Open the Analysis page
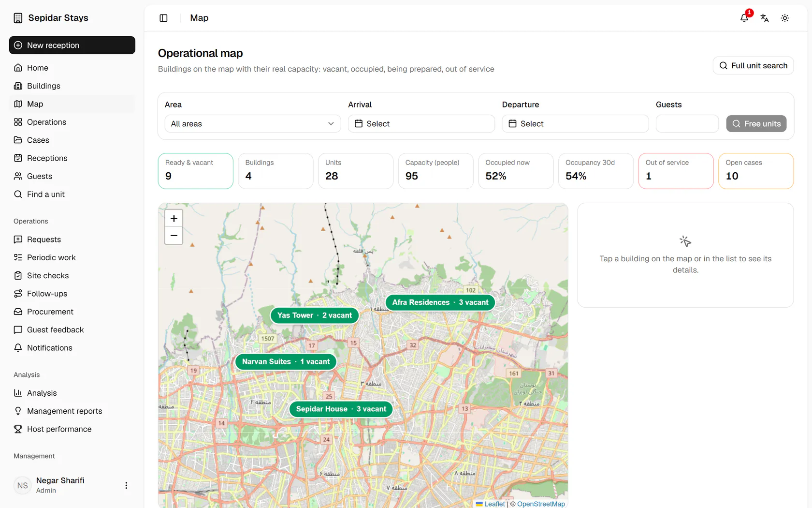The height and width of the screenshot is (508, 812). (x=72, y=393)
